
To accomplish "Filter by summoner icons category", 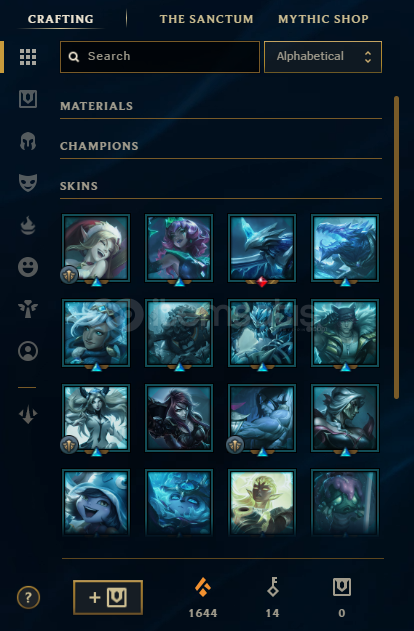I will (x=28, y=351).
